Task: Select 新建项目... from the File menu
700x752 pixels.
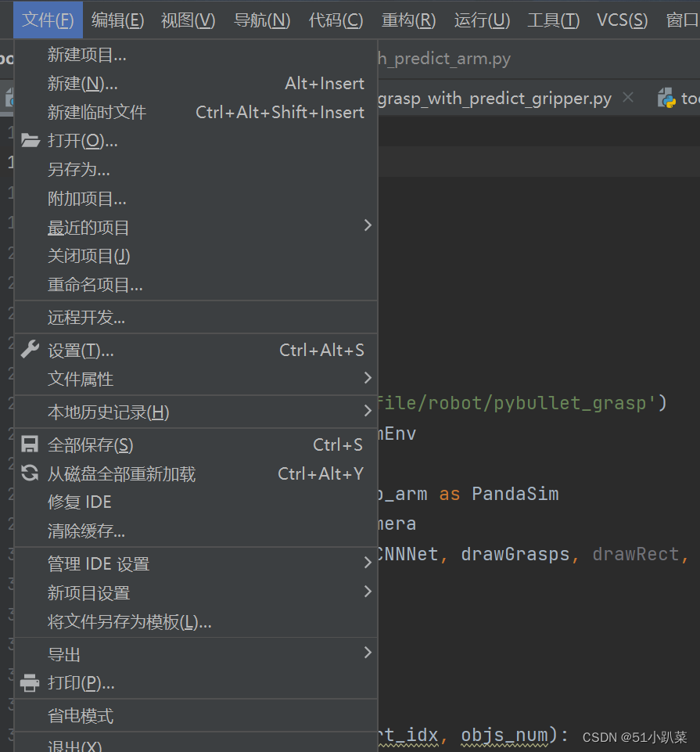Action: [196, 55]
